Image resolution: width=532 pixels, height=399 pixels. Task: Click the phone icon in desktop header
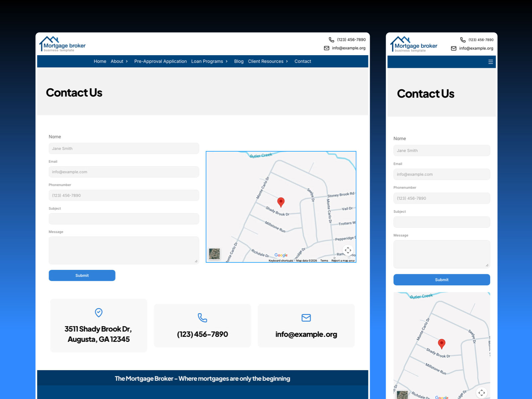click(x=332, y=40)
